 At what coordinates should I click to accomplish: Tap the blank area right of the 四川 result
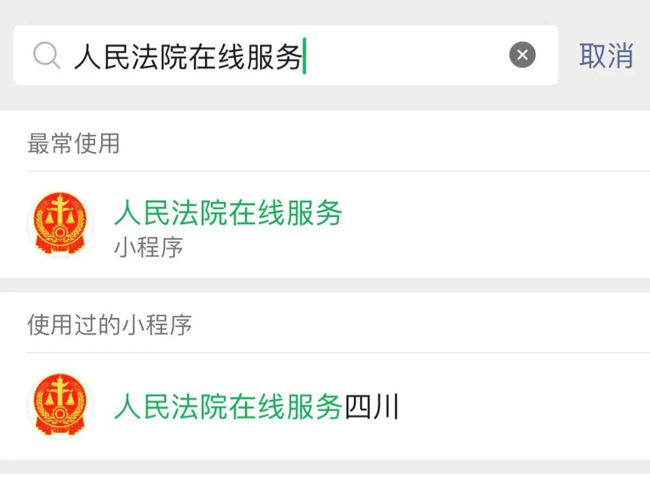(524, 406)
